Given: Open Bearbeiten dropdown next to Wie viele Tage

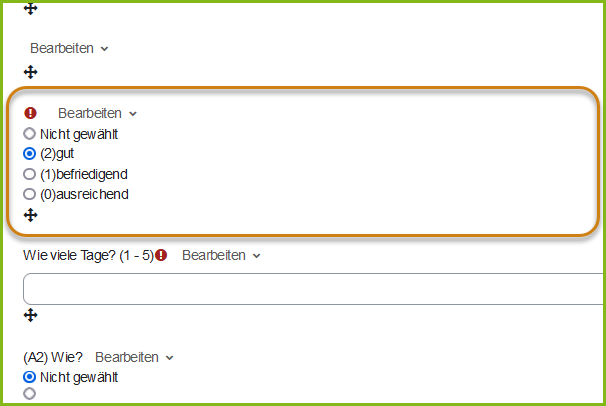Looking at the screenshot, I should pyautogui.click(x=221, y=255).
